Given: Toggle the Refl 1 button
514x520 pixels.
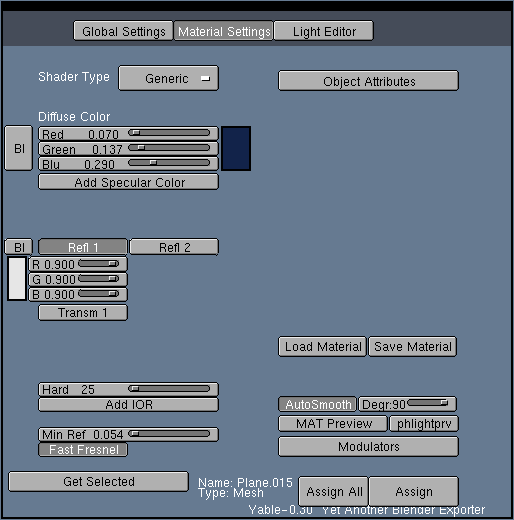Looking at the screenshot, I should coord(83,247).
